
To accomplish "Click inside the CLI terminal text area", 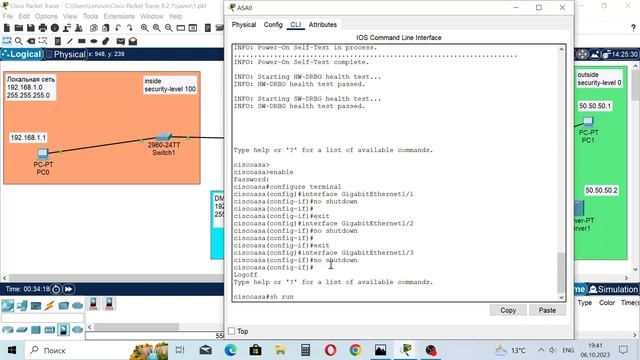I will [395, 173].
